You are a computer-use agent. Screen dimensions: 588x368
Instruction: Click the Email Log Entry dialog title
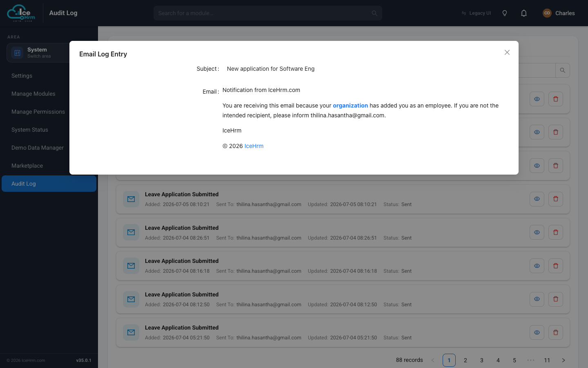(x=103, y=54)
